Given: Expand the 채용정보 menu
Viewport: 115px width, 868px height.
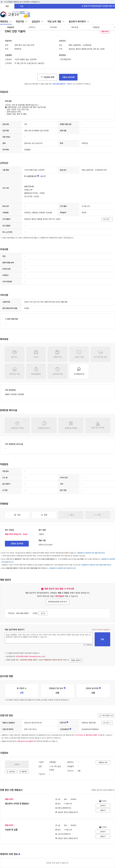Looking at the screenshot, I should pos(6,22).
